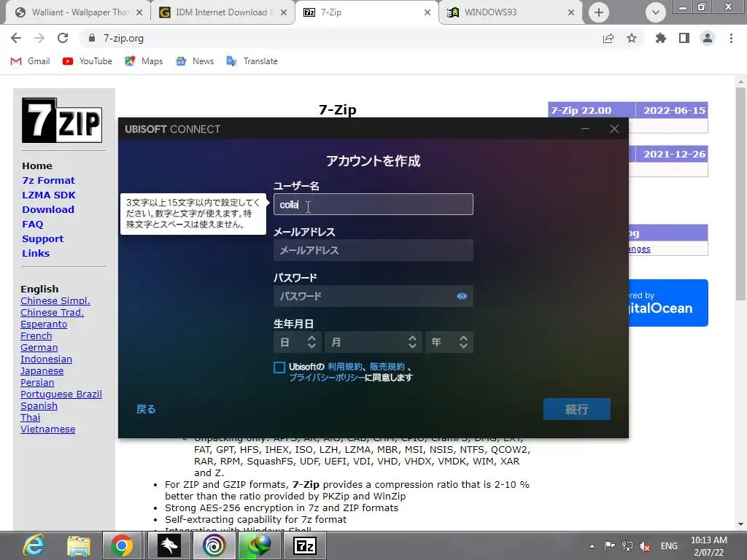Viewport: 747px width, 560px height.
Task: Open the 7-Zip taskbar icon
Action: click(x=305, y=545)
